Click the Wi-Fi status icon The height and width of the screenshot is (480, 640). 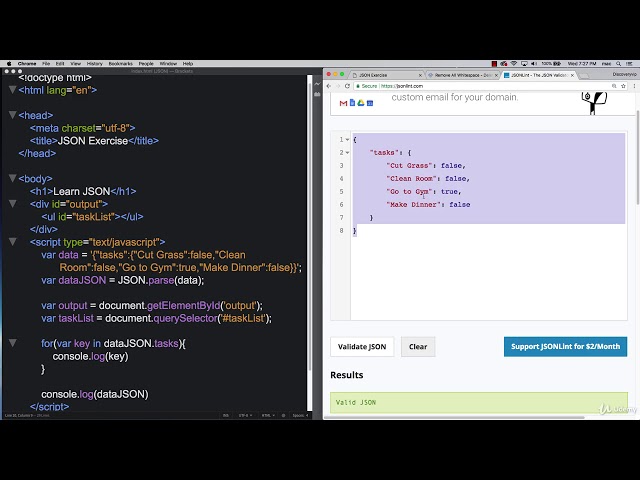click(514, 64)
